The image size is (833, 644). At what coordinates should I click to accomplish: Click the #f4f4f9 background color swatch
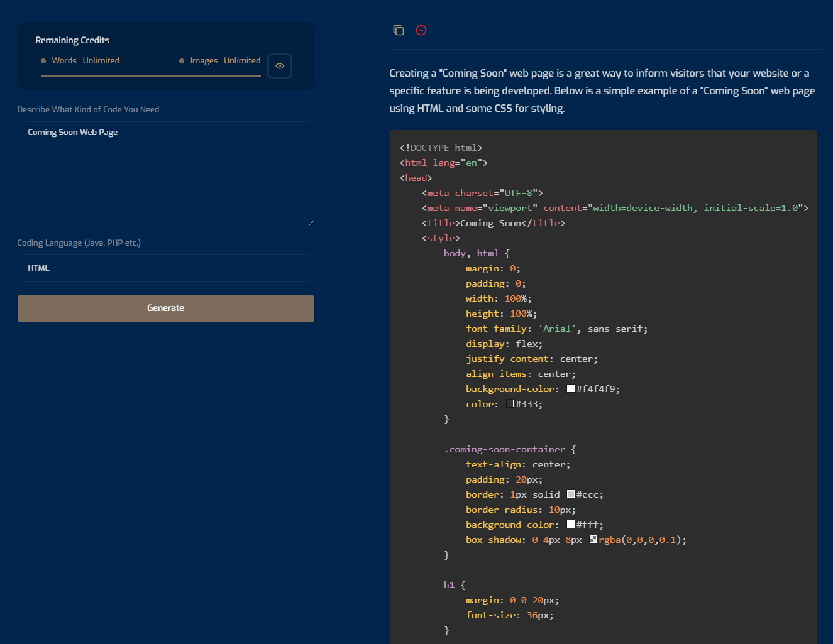(x=571, y=389)
